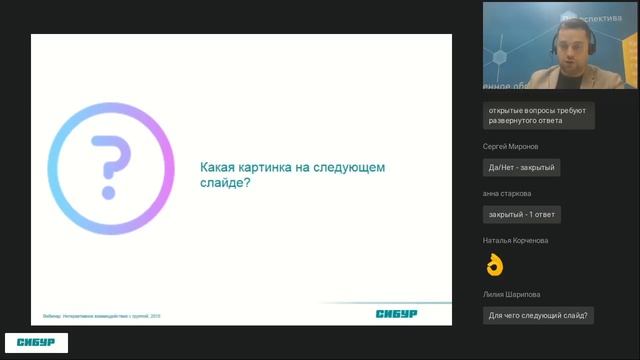Open the presenter's webcam video thumbnail

pyautogui.click(x=560, y=45)
